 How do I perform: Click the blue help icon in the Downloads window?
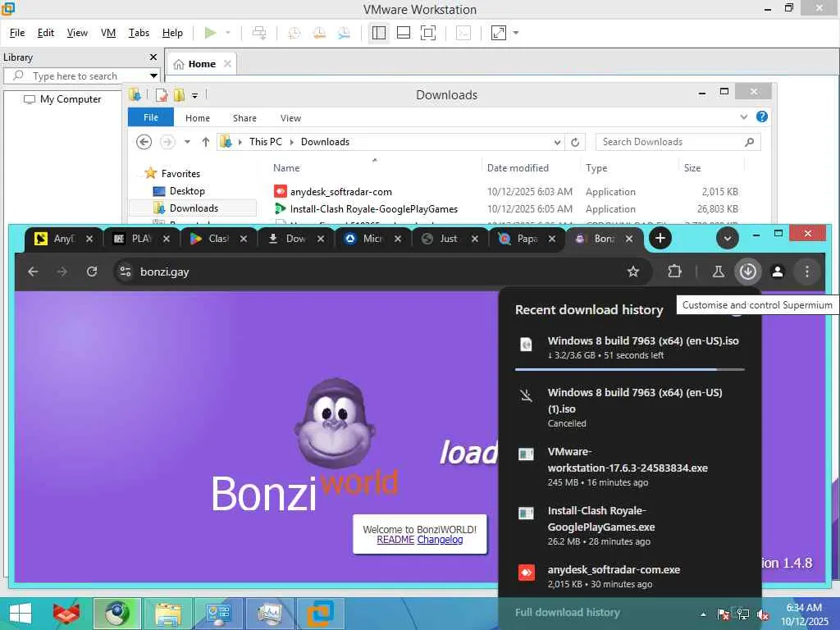tap(762, 116)
